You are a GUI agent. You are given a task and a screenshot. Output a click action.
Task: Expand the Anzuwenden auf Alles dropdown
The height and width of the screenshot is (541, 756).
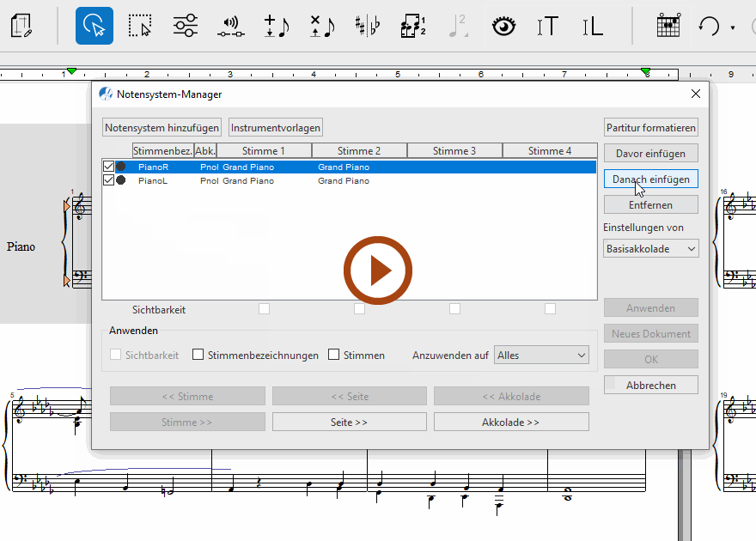542,355
